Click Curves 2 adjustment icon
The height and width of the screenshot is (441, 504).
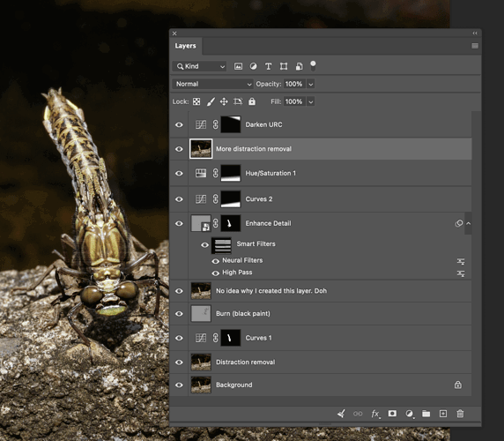(x=201, y=199)
